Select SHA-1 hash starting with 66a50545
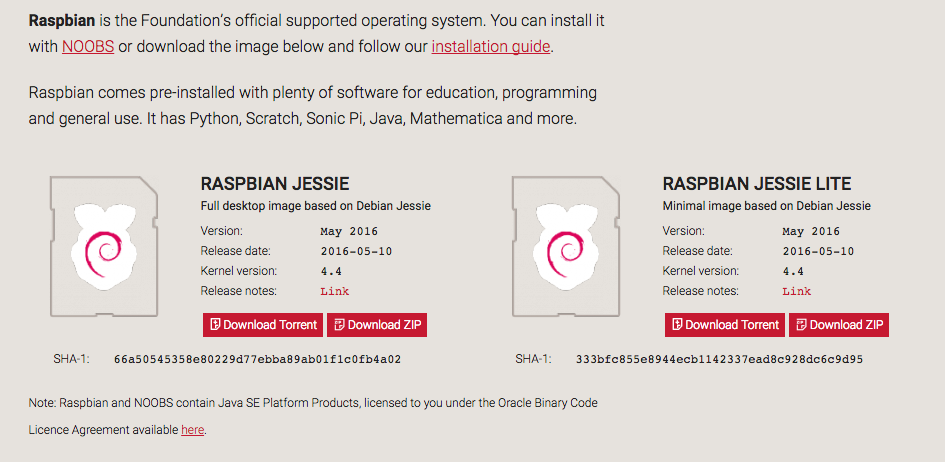This screenshot has width=945, height=462. (x=257, y=360)
